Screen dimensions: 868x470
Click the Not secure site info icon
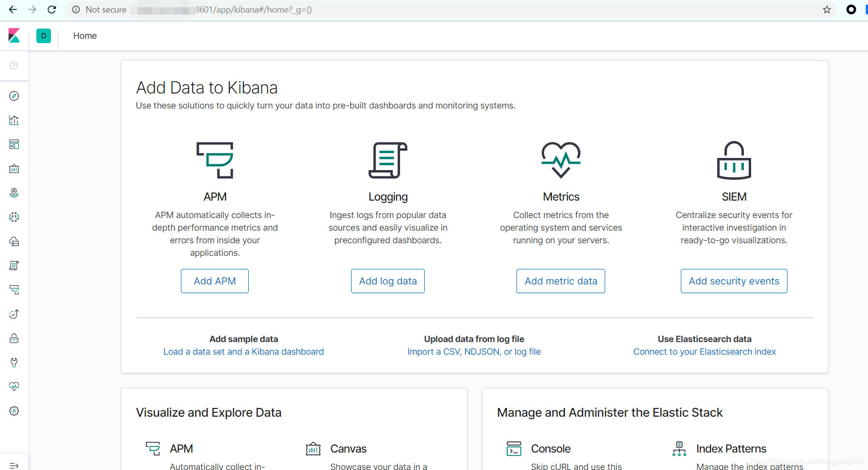click(x=76, y=10)
